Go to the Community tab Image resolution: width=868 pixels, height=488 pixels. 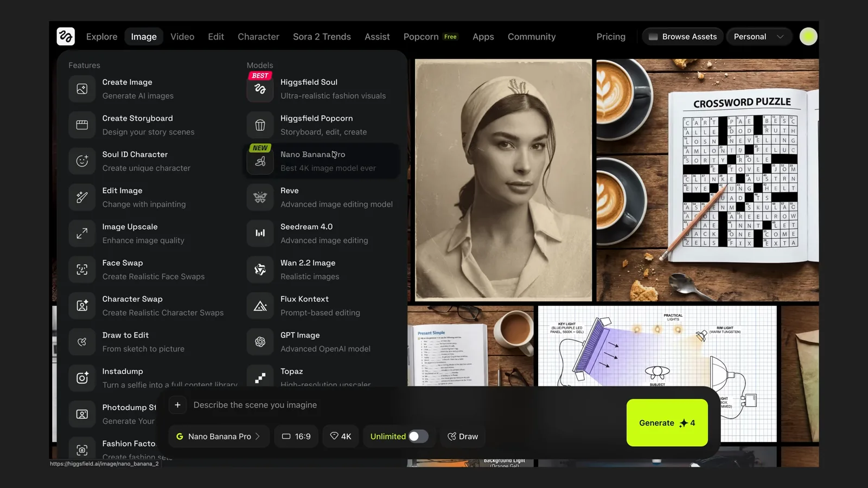(532, 36)
